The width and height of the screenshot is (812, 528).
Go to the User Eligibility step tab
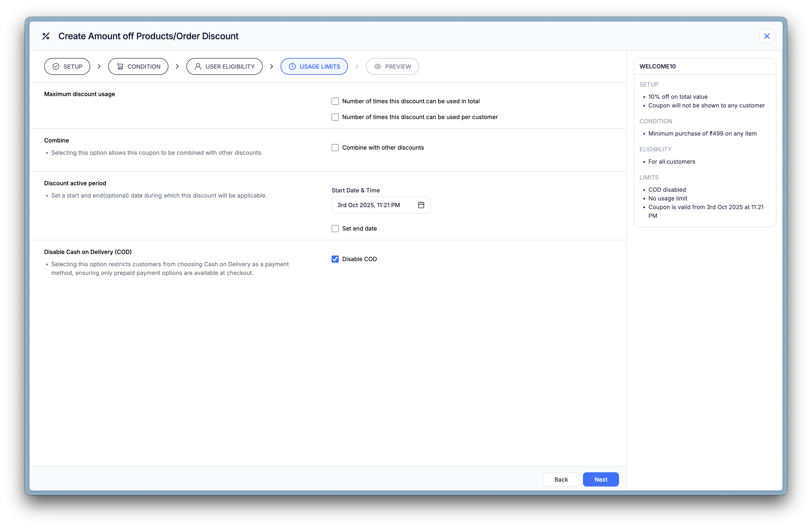pyautogui.click(x=224, y=66)
